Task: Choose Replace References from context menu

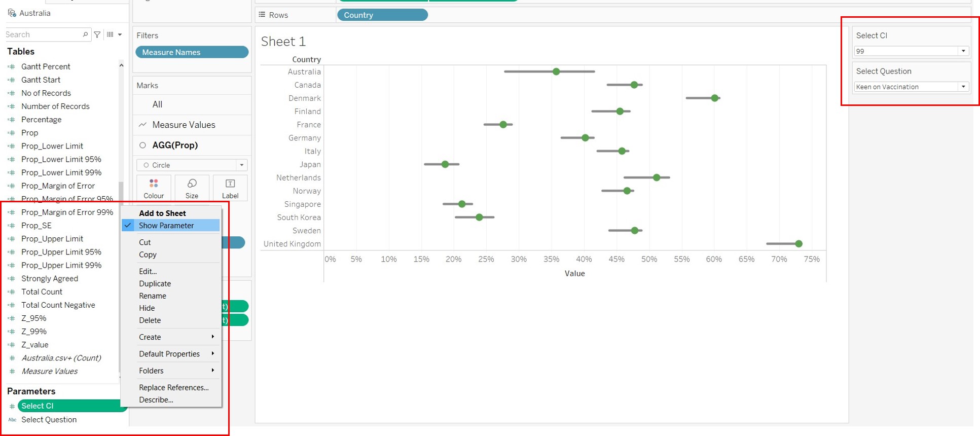Action: pyautogui.click(x=173, y=388)
